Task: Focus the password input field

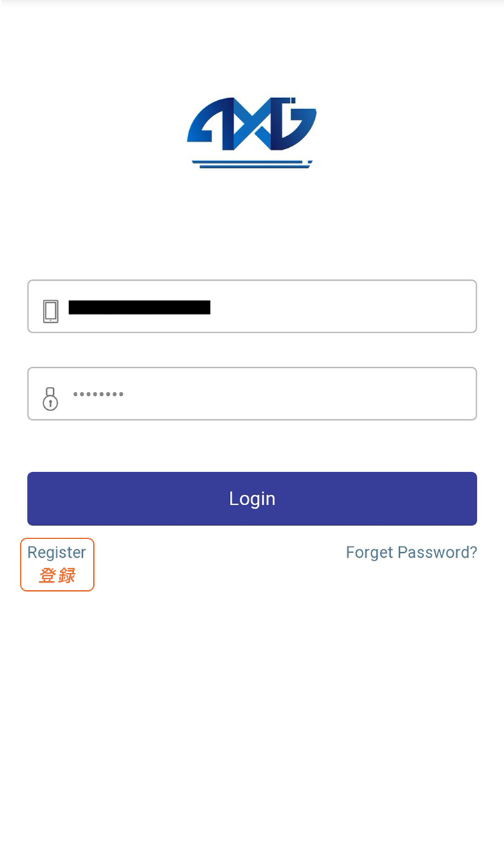Action: (x=252, y=393)
